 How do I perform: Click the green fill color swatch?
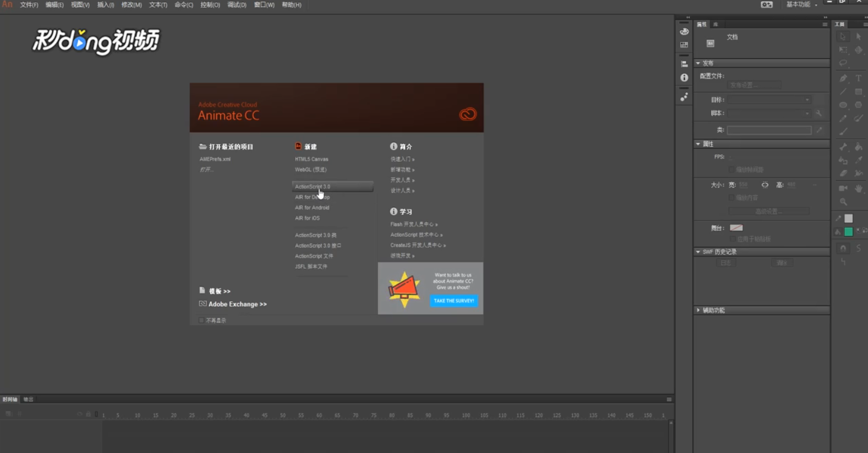[849, 232]
